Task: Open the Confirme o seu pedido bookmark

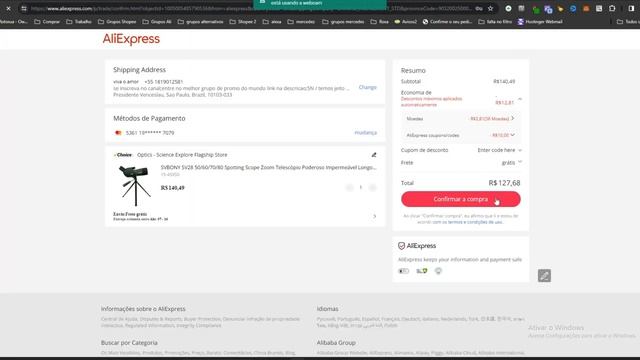Action: click(448, 22)
